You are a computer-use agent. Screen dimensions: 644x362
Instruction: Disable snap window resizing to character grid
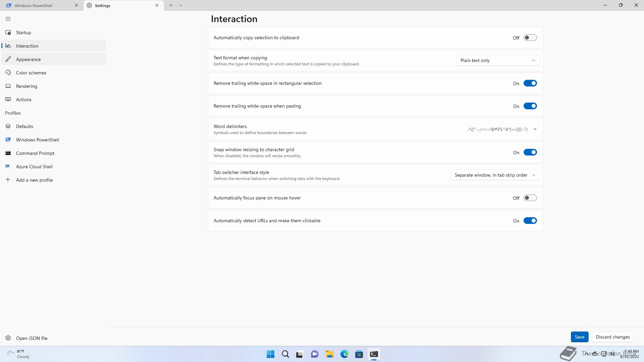530,152
